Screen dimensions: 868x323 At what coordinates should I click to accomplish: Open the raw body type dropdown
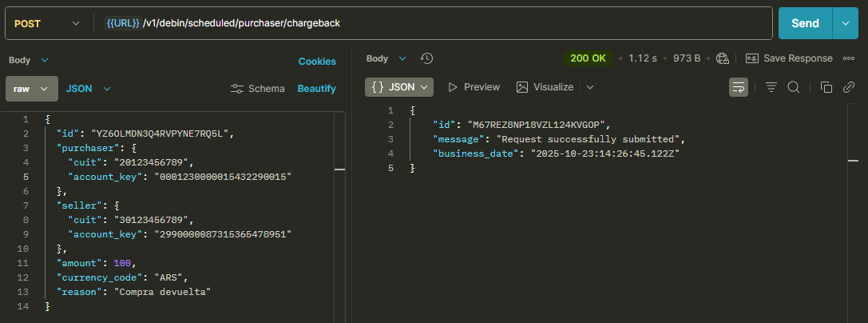[32, 89]
